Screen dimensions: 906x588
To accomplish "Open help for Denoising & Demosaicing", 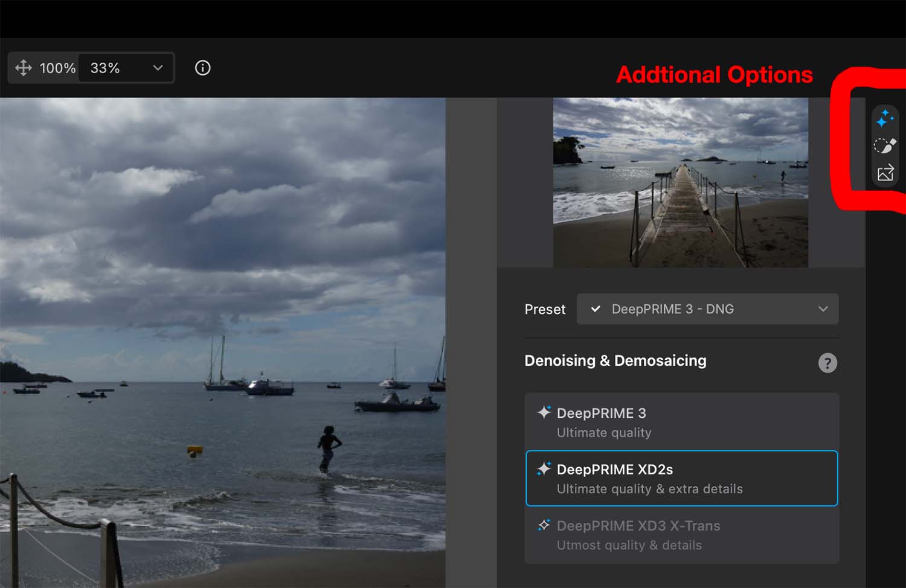I will (x=827, y=363).
